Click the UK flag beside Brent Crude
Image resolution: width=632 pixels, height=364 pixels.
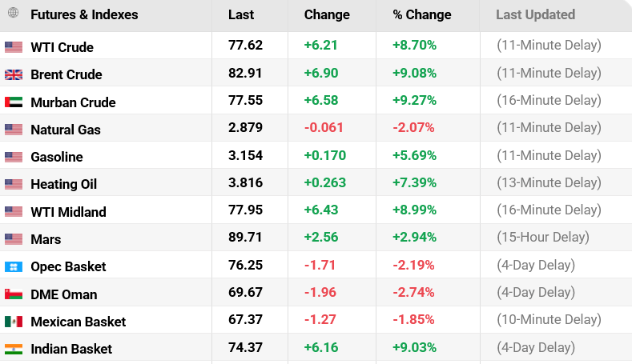point(14,74)
